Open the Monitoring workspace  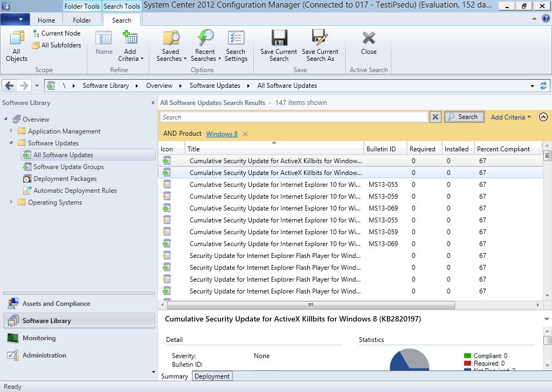pyautogui.click(x=79, y=338)
